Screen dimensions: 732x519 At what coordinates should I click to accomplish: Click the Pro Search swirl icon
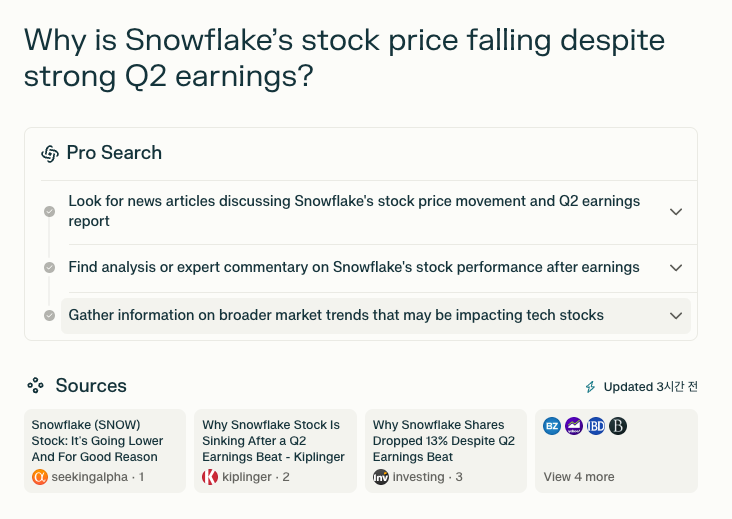click(x=50, y=153)
